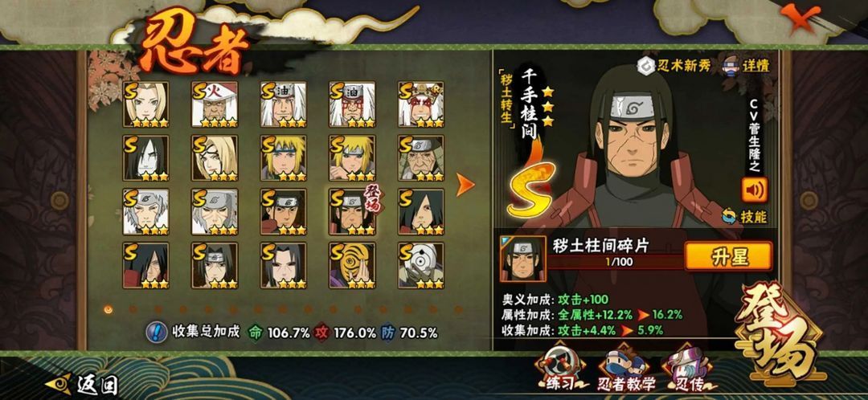Select the Hokage hat 火 ninja thumbnail
This screenshot has height=400, width=868.
pyautogui.click(x=215, y=104)
